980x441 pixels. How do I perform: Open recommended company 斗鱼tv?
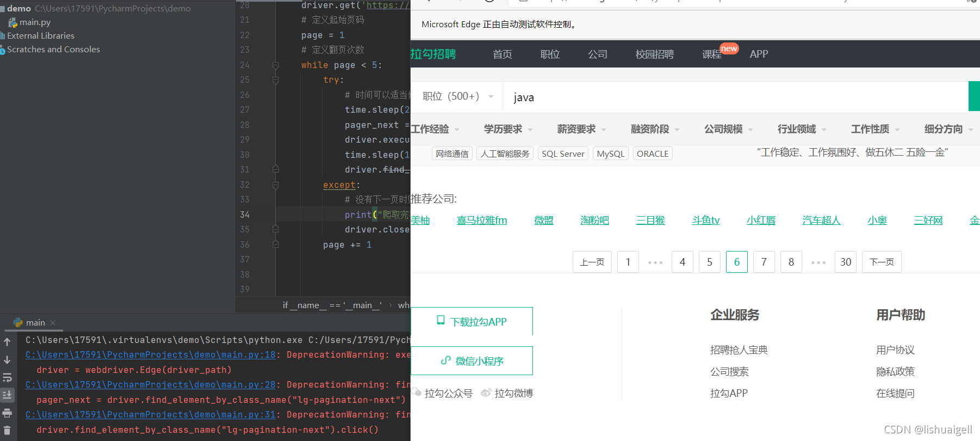[706, 220]
